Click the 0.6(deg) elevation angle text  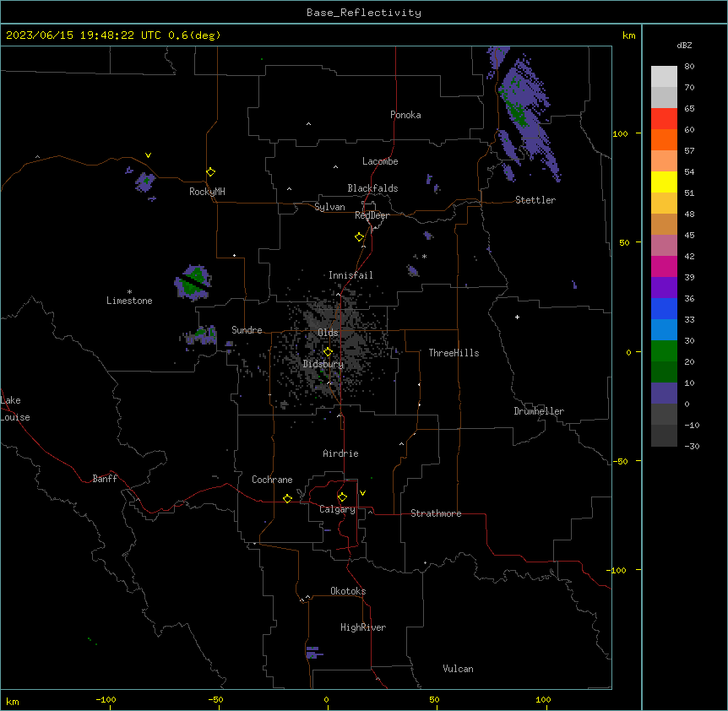(x=194, y=35)
